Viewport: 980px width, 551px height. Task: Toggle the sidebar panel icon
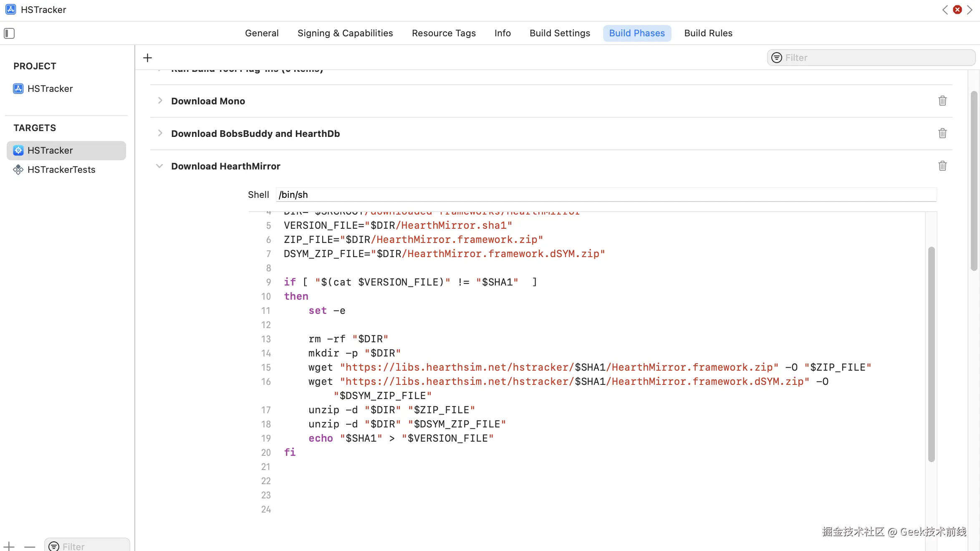click(9, 33)
